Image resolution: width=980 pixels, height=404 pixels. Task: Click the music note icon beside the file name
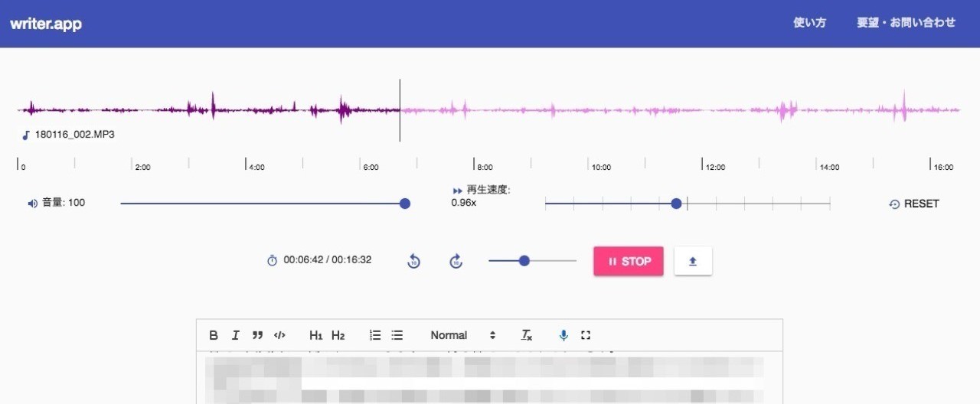click(x=25, y=135)
